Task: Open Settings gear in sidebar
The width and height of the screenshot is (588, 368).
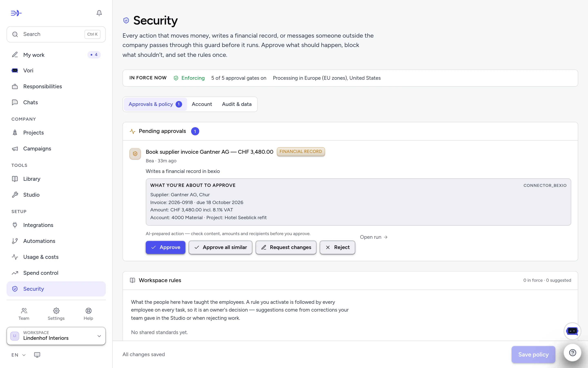Action: coord(56,314)
